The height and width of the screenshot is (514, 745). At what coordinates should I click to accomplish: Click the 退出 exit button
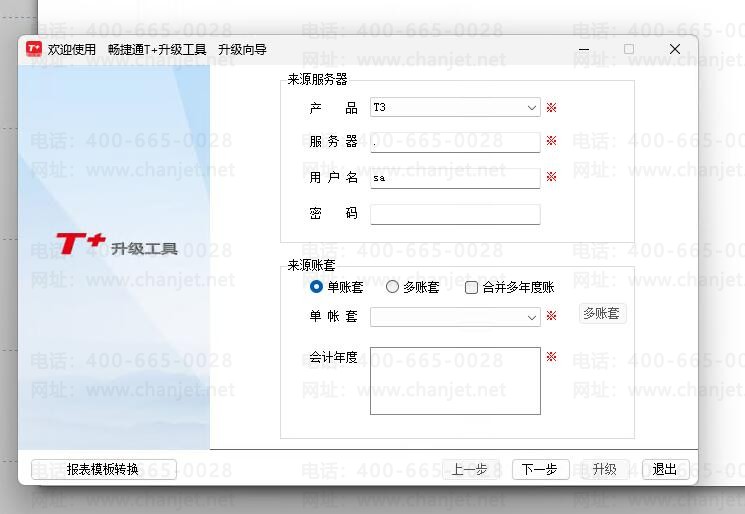pyautogui.click(x=665, y=469)
